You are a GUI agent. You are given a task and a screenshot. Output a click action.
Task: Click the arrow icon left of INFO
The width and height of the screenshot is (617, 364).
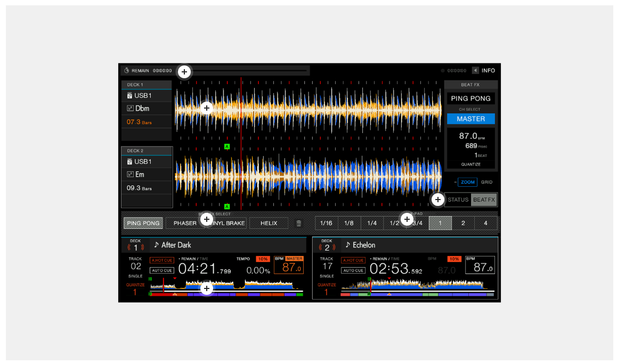click(x=475, y=71)
